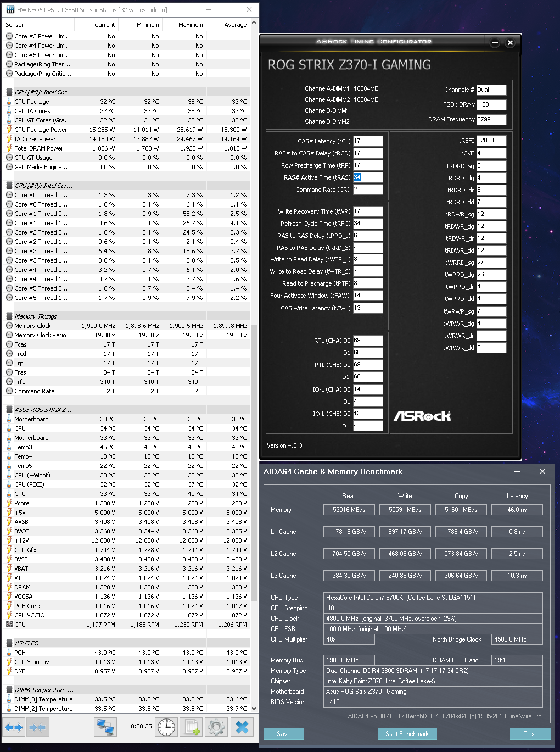This screenshot has width=560, height=752.
Task: Click the lightning icon beside Total DRAM Power
Action: 9,148
